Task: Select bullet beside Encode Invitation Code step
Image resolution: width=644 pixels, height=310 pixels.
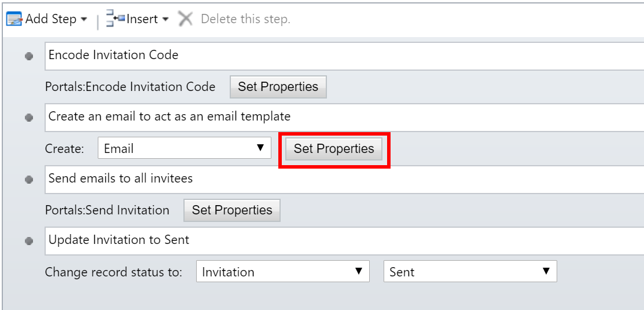Action: [29, 56]
